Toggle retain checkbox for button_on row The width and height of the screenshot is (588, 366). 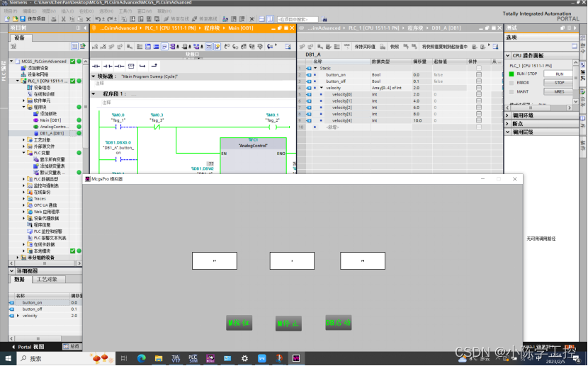(478, 74)
